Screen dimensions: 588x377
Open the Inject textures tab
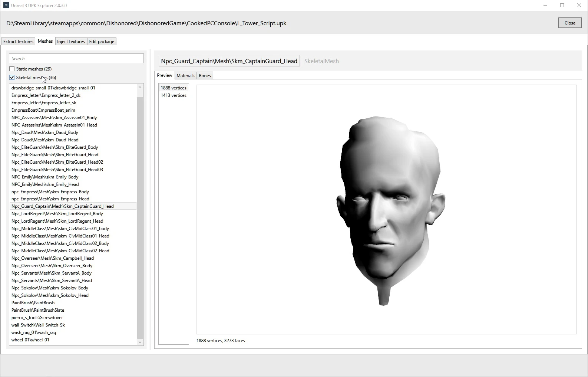pos(71,42)
